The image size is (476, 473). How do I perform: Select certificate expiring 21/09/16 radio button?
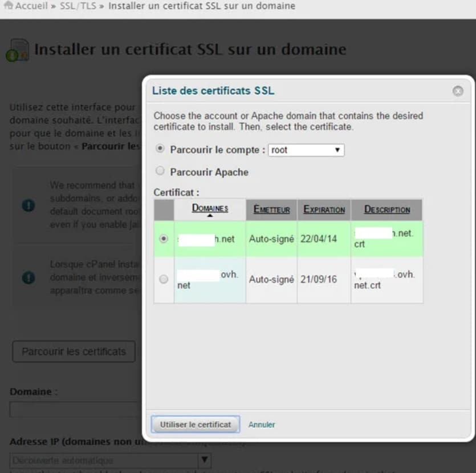pyautogui.click(x=164, y=279)
